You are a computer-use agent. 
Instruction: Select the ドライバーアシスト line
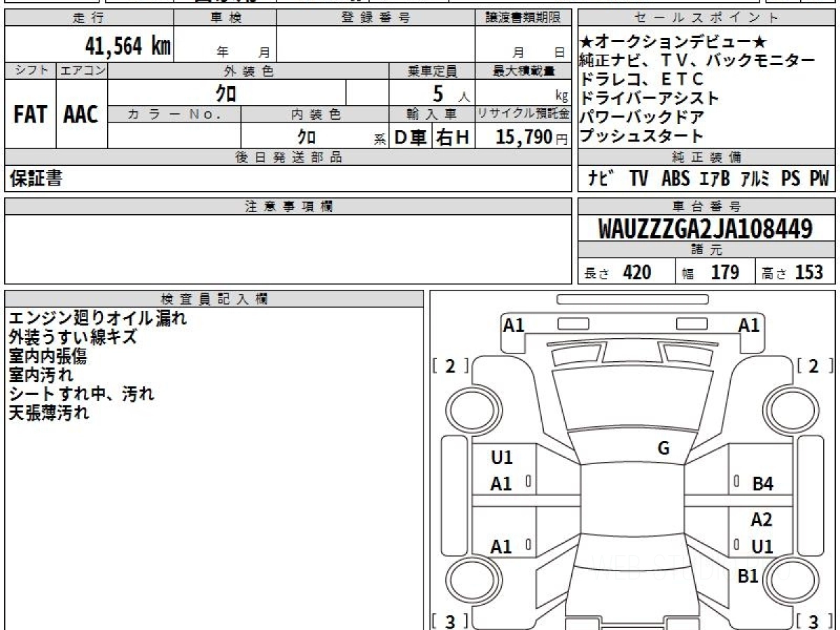pyautogui.click(x=650, y=98)
